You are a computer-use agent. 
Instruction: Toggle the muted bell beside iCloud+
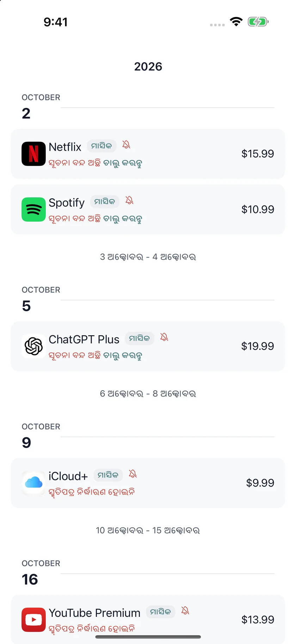(132, 474)
